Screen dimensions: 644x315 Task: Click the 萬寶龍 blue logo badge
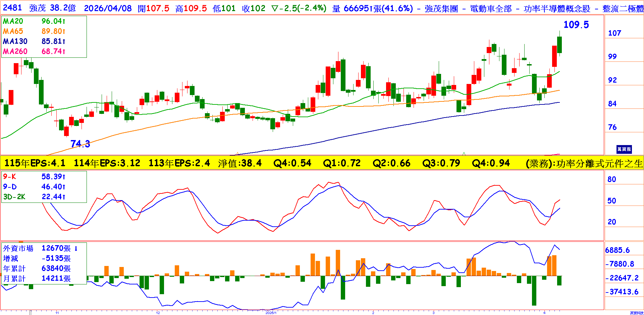[x=624, y=149]
